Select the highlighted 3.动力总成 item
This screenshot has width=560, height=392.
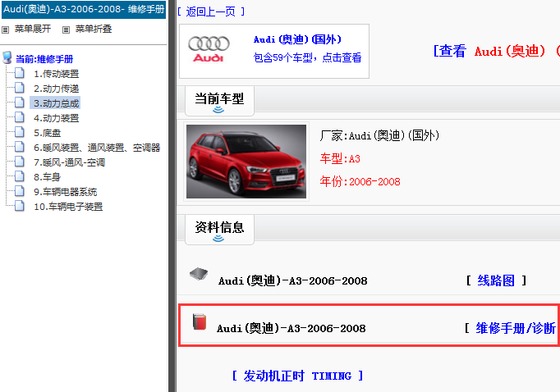[x=55, y=103]
